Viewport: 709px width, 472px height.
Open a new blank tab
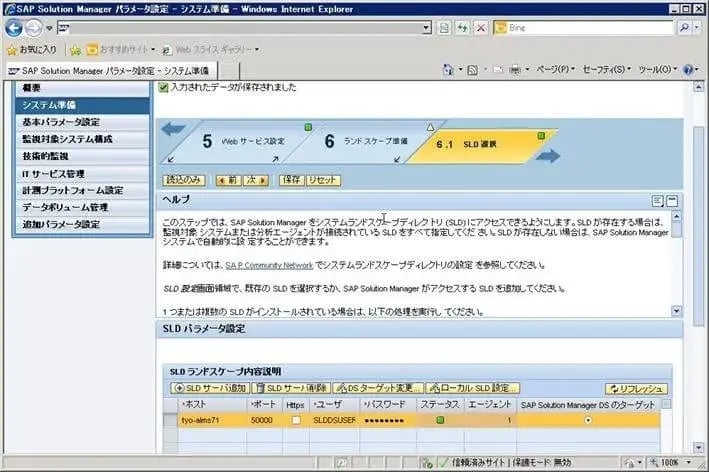[x=229, y=71]
